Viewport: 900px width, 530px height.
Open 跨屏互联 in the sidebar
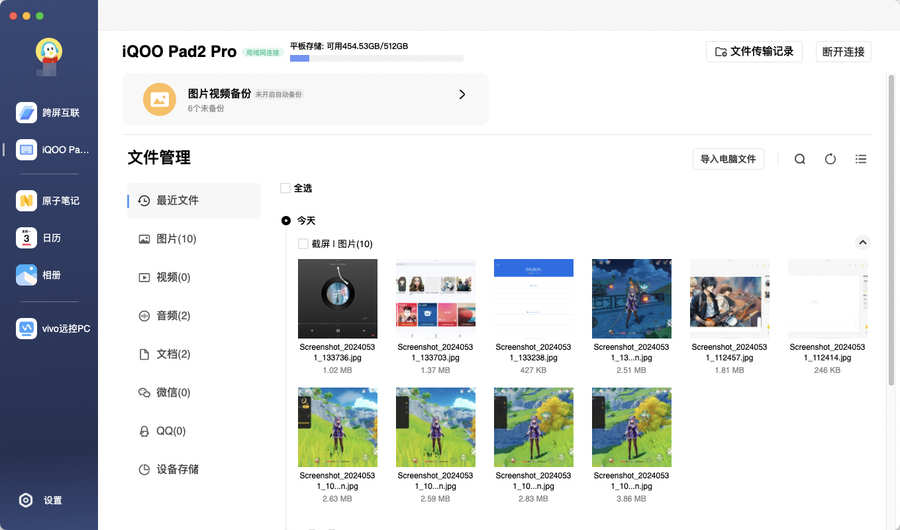[x=27, y=112]
